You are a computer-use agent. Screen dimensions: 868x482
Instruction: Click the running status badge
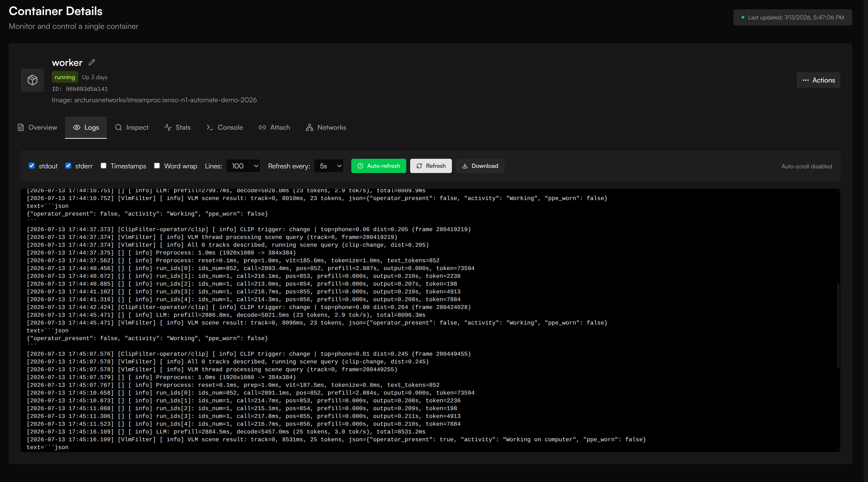(x=65, y=77)
